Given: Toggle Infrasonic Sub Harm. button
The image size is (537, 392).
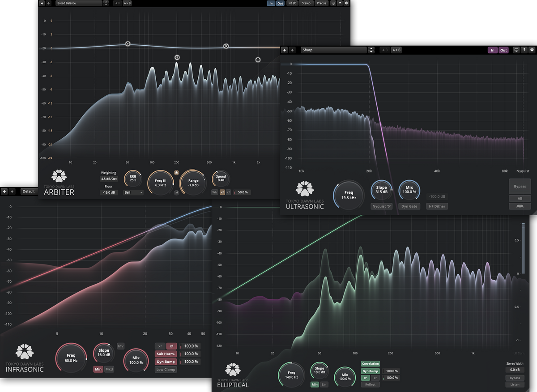Looking at the screenshot, I should pyautogui.click(x=166, y=354).
